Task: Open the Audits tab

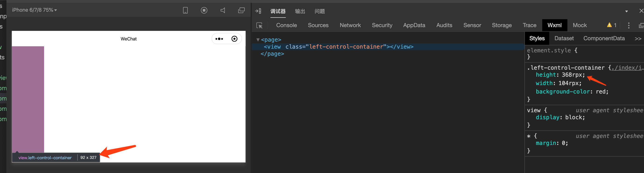Action: pyautogui.click(x=444, y=25)
